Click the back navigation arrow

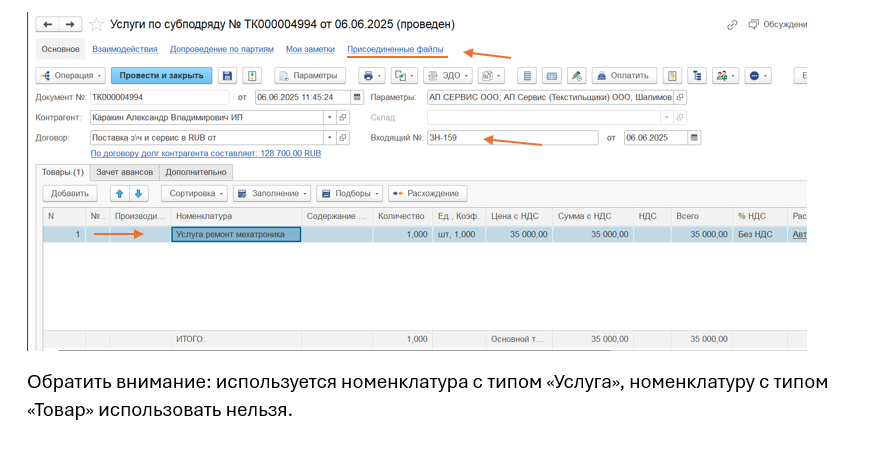[48, 24]
